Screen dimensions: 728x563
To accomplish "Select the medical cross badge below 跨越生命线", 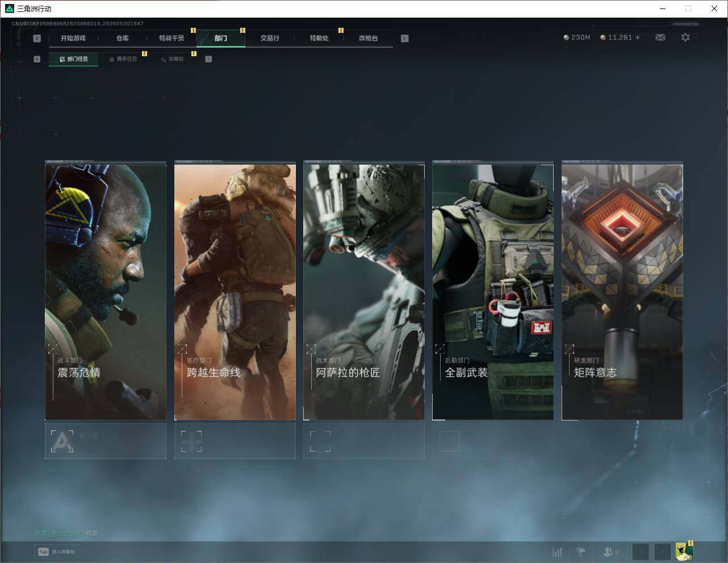I will pyautogui.click(x=191, y=441).
